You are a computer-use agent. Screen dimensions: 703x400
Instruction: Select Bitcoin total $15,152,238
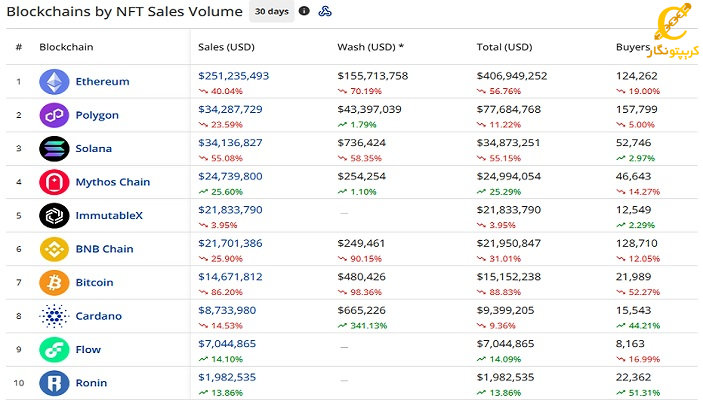pos(509,277)
